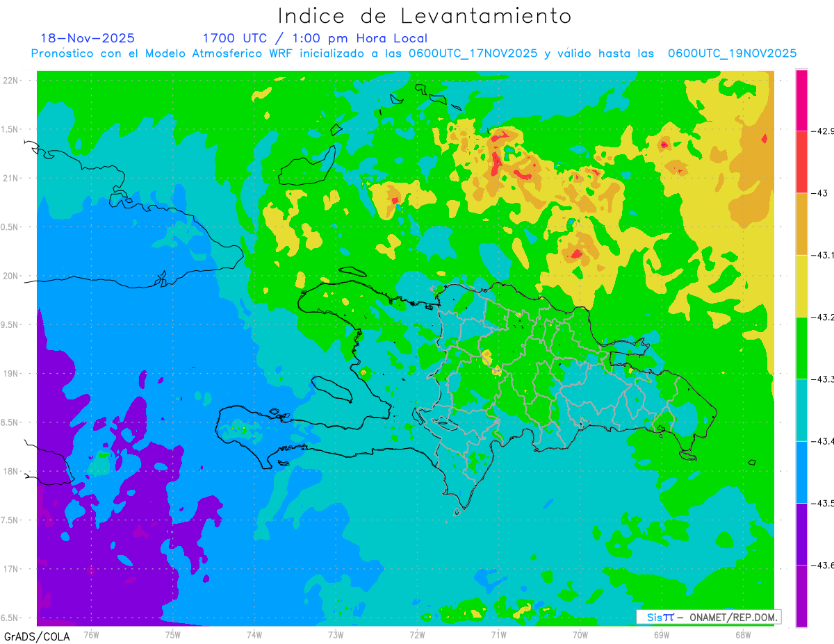834x644 pixels.
Task: Click the violet bottom segment below -43.6
Action: (801, 595)
